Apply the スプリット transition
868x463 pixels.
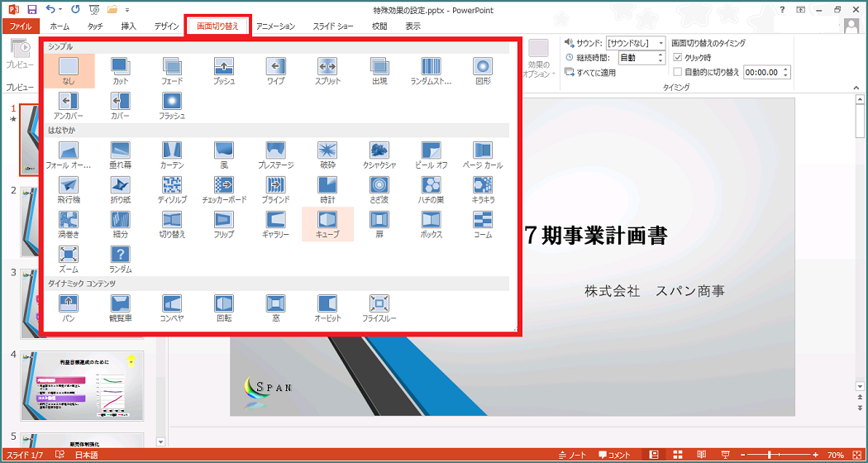point(327,71)
